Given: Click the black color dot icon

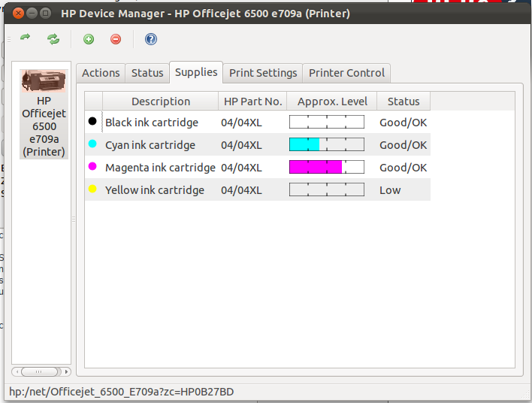Looking at the screenshot, I should point(92,121).
